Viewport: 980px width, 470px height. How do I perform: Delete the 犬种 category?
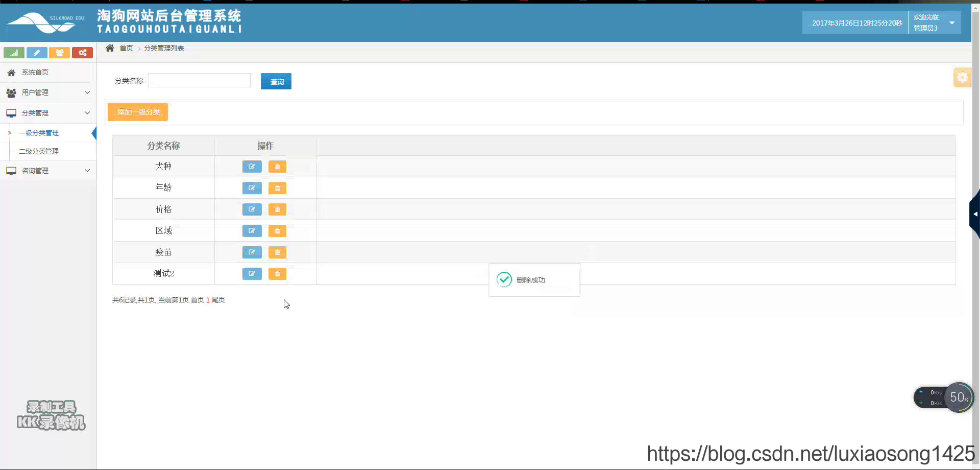(277, 167)
